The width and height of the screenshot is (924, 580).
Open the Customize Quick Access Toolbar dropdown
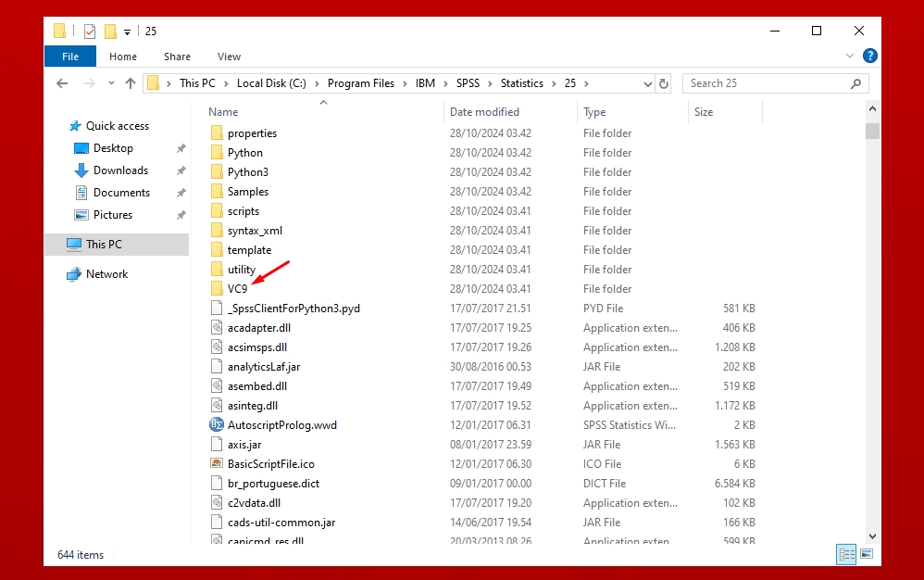pos(127,32)
